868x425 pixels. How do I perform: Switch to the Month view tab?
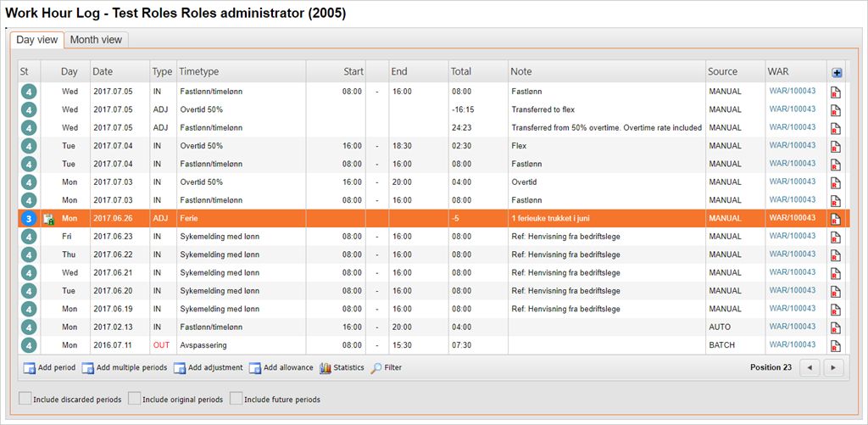(x=96, y=40)
